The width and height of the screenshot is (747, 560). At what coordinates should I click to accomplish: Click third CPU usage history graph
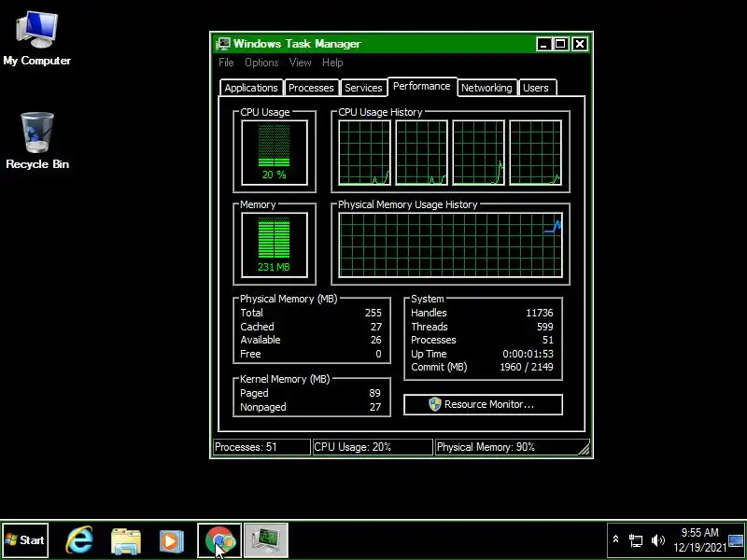coord(478,152)
